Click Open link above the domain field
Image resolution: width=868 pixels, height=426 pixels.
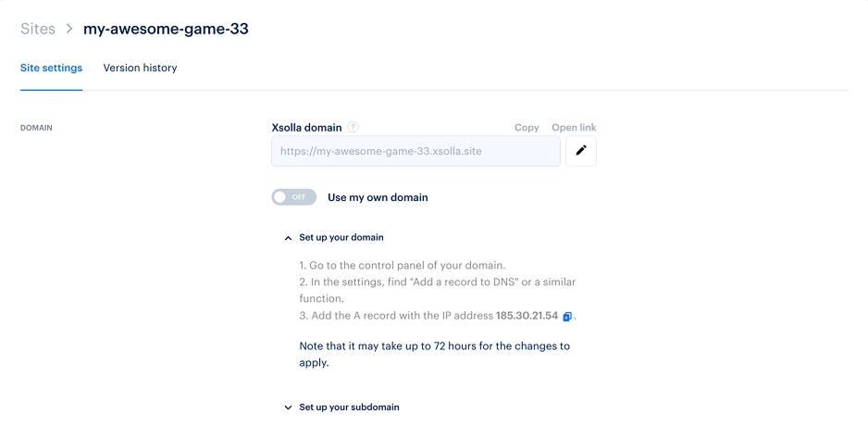574,128
